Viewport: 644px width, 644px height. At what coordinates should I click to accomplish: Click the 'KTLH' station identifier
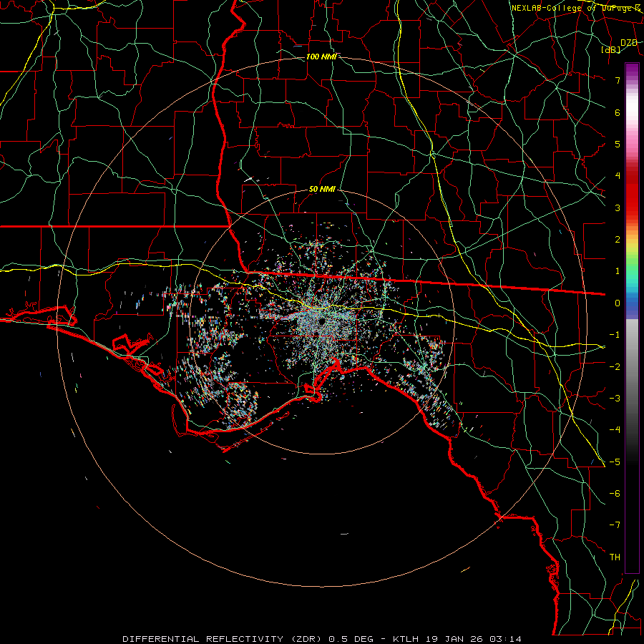click(x=406, y=639)
